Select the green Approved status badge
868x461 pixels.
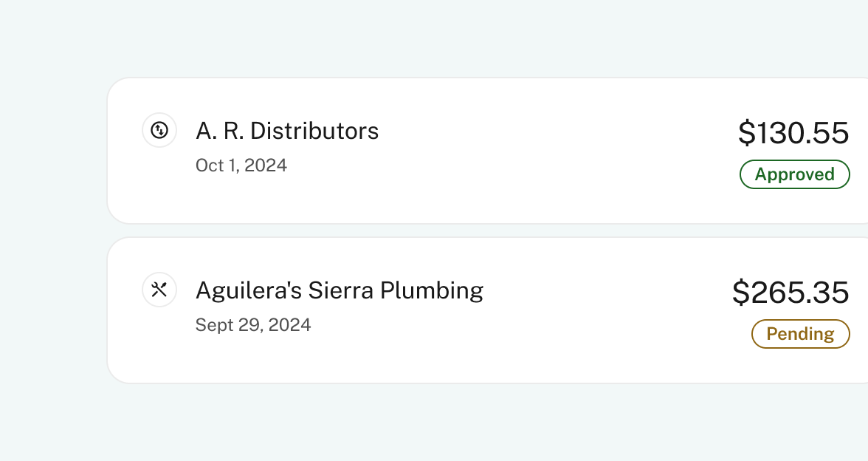[794, 174]
